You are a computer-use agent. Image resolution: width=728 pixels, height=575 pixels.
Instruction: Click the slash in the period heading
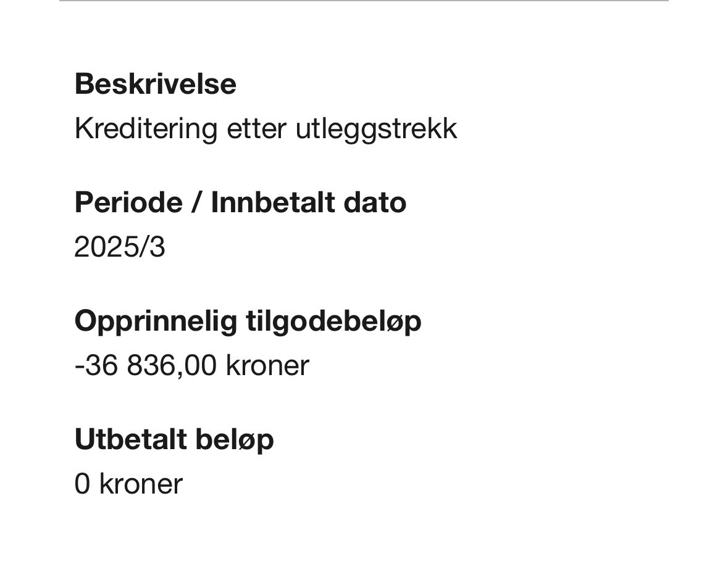pos(196,203)
